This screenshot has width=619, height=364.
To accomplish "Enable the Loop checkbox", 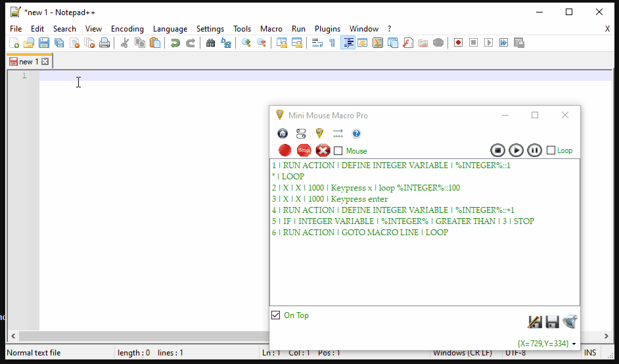I will click(x=551, y=150).
